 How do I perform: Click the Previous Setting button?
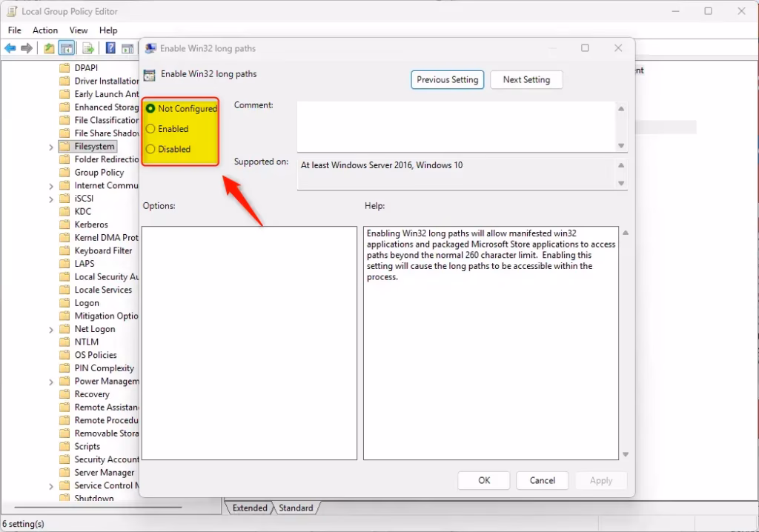point(447,80)
